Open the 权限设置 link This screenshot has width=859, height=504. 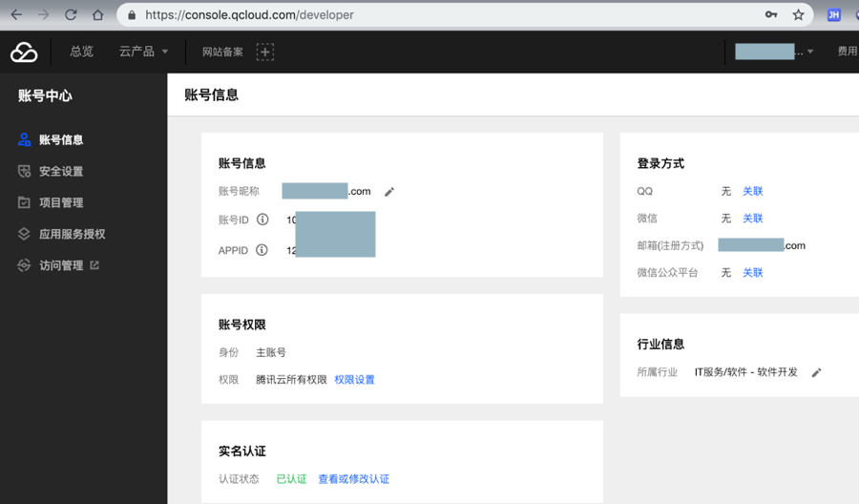coord(354,380)
